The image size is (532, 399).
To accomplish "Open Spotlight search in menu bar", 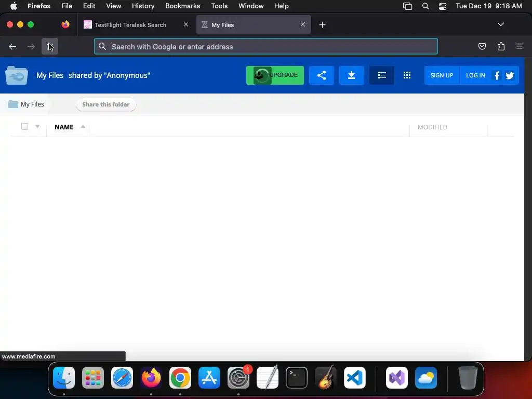I will click(x=425, y=6).
